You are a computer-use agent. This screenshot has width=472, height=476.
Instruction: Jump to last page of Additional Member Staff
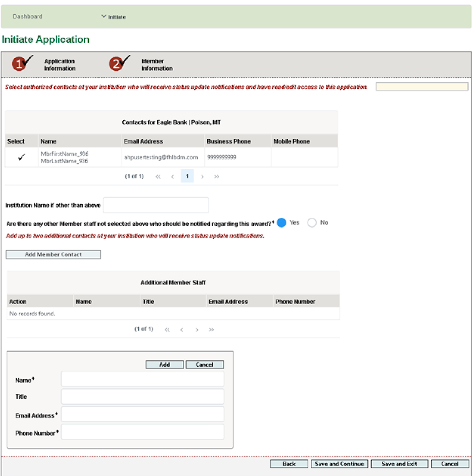[x=211, y=330]
